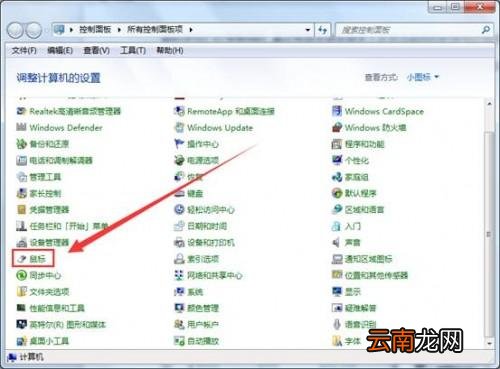The image size is (500, 369).
Task: Open 凭据管理器 credential manager icon
Action: (22, 210)
